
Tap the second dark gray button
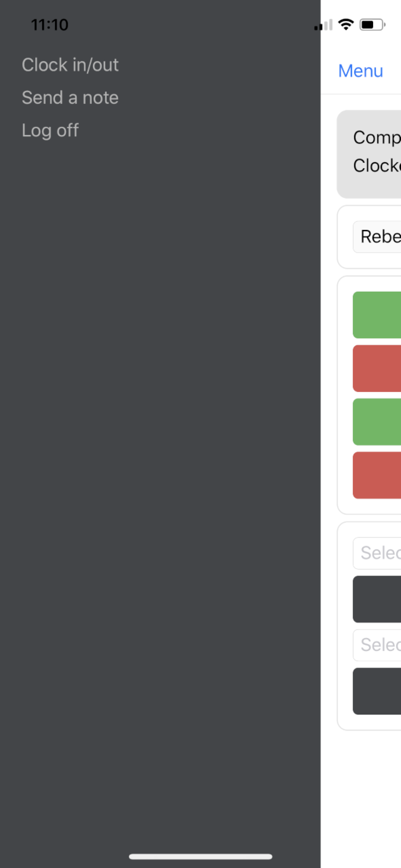click(377, 691)
